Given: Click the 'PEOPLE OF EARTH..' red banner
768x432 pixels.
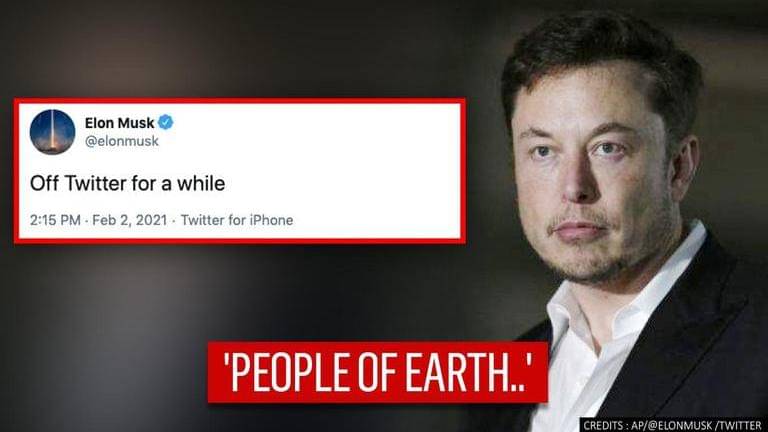Looking at the screenshot, I should [378, 372].
